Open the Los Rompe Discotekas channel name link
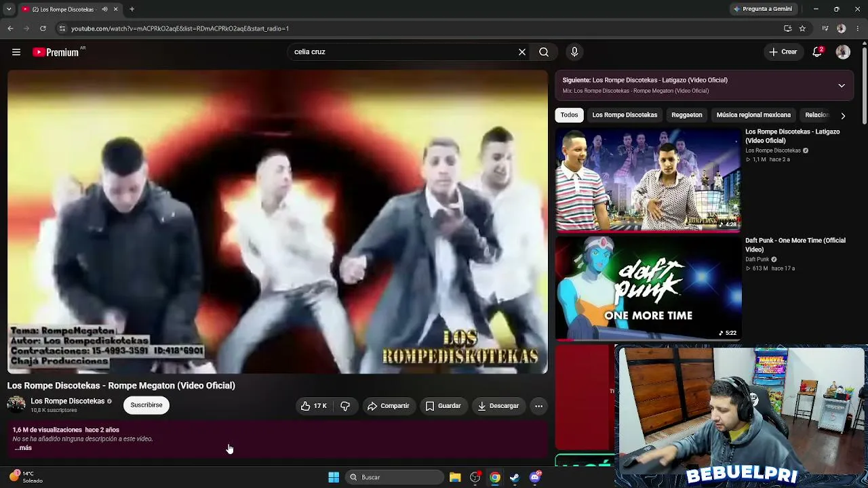Image resolution: width=868 pixels, height=488 pixels. coord(67,401)
